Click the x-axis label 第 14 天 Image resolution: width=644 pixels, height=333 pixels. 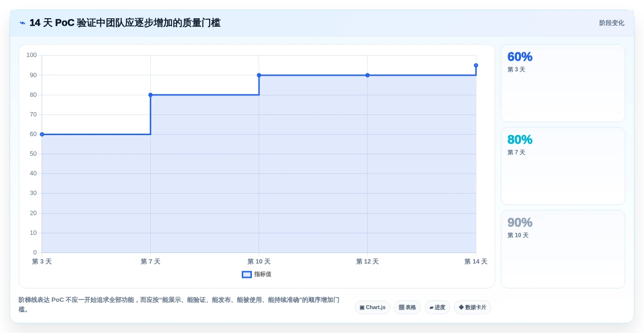tap(476, 262)
